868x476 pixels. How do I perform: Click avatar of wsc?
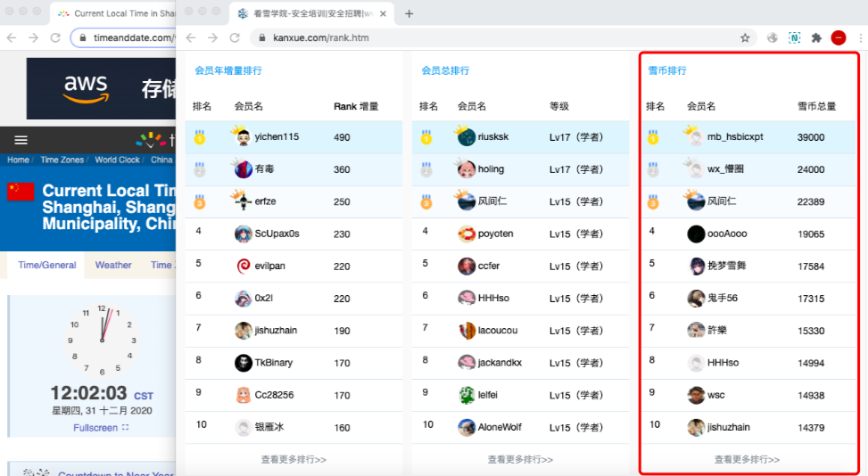[696, 395]
